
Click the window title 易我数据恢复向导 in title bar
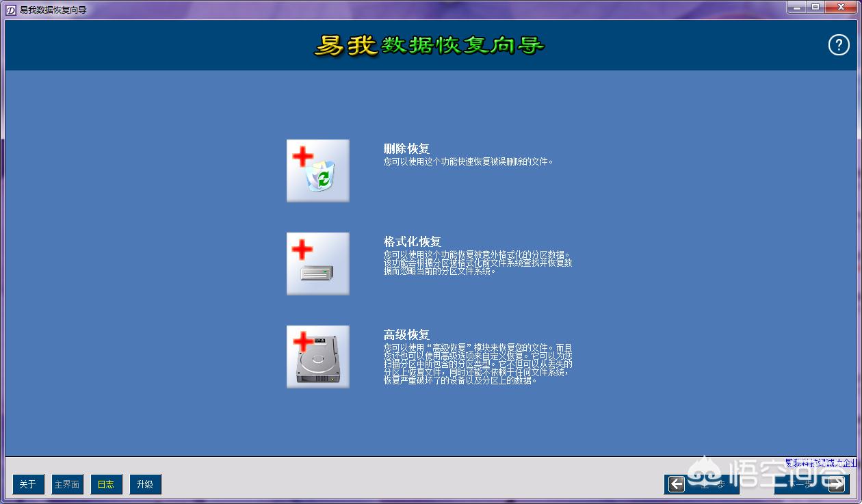pos(53,10)
